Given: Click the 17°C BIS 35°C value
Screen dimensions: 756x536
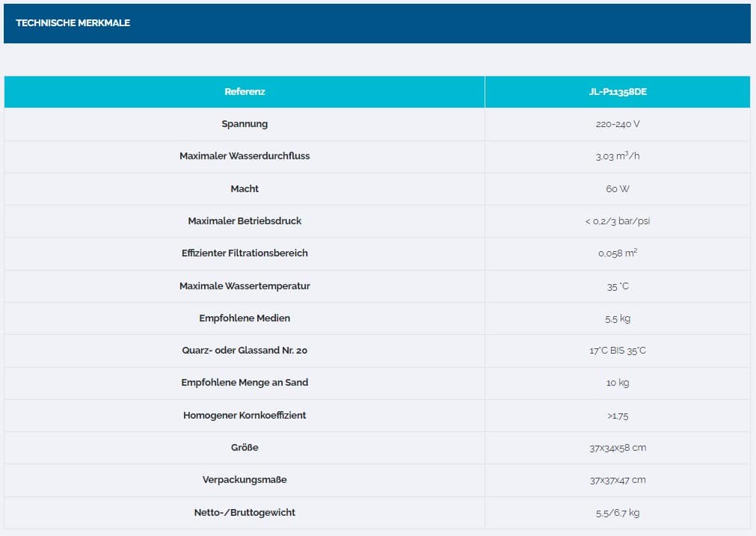Looking at the screenshot, I should (617, 351).
